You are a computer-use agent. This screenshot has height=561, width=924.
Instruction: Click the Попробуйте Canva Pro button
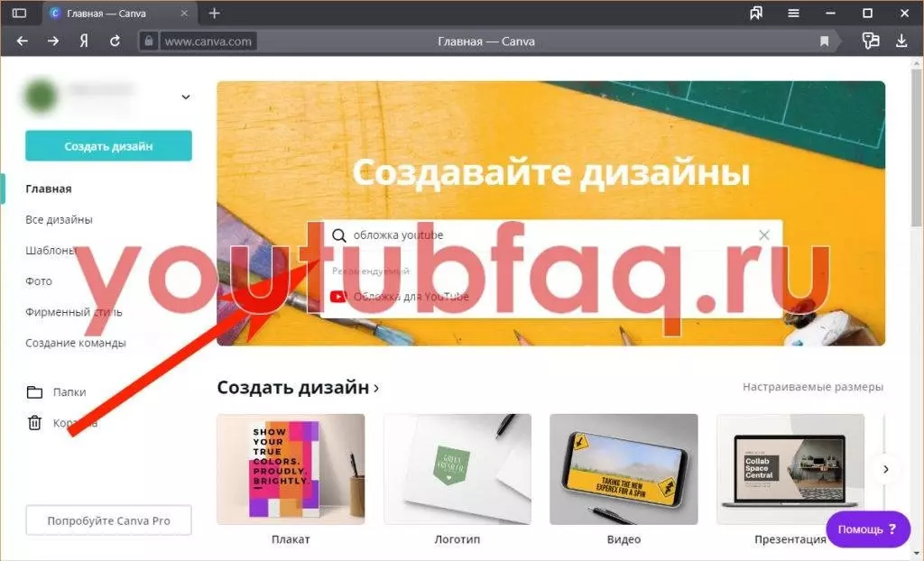coord(108,520)
